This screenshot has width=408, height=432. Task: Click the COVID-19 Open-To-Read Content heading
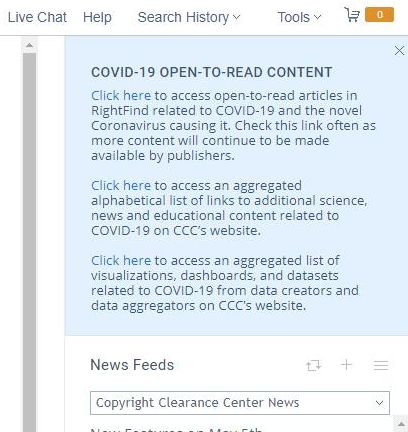tap(212, 72)
